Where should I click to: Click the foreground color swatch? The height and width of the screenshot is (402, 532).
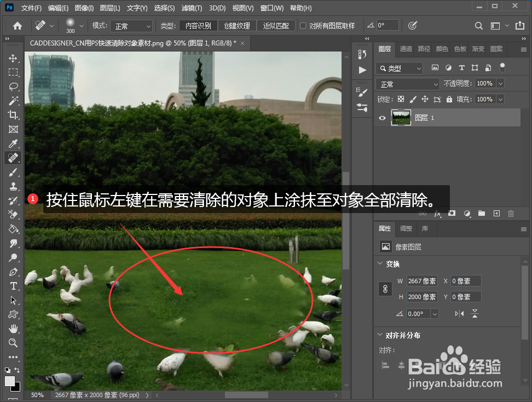pyautogui.click(x=9, y=381)
